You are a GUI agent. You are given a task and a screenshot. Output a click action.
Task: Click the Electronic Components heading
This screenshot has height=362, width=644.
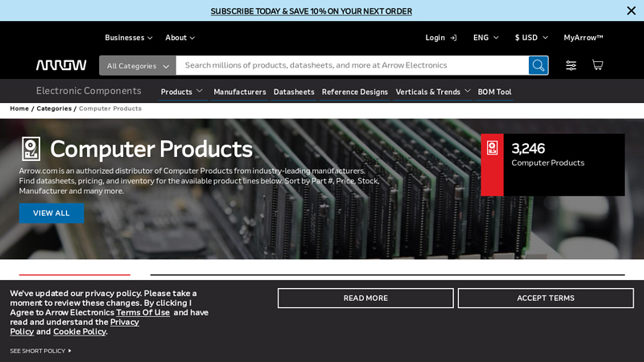click(89, 91)
